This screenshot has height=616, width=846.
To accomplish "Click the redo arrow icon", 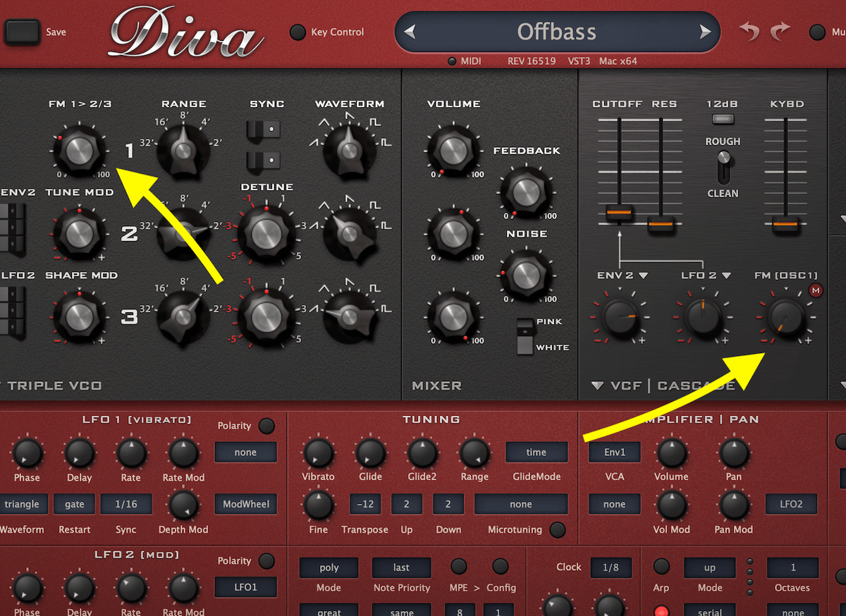I will coord(780,32).
